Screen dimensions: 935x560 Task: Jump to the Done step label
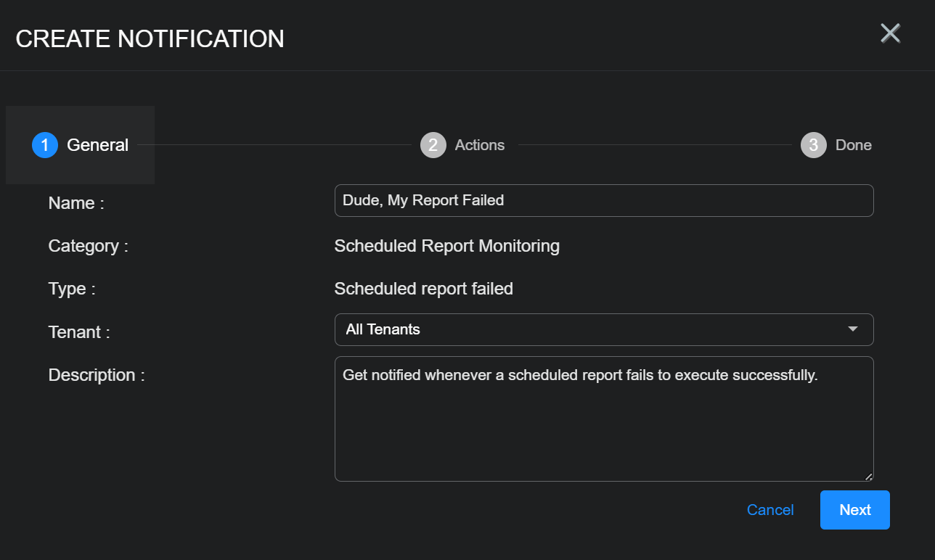(x=854, y=145)
